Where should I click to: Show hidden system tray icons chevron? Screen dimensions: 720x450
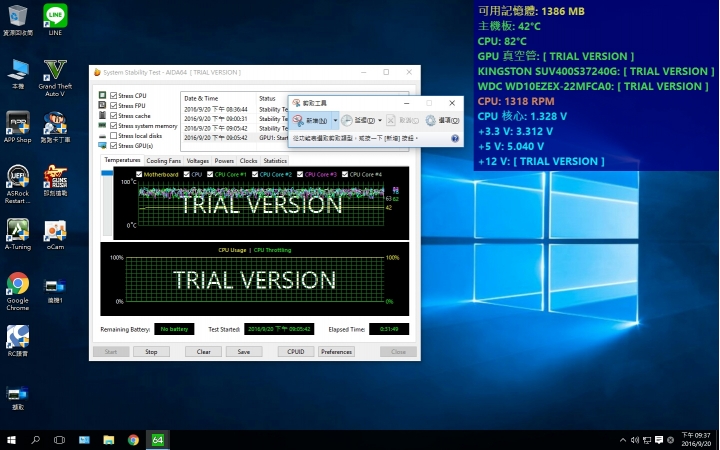coord(623,440)
